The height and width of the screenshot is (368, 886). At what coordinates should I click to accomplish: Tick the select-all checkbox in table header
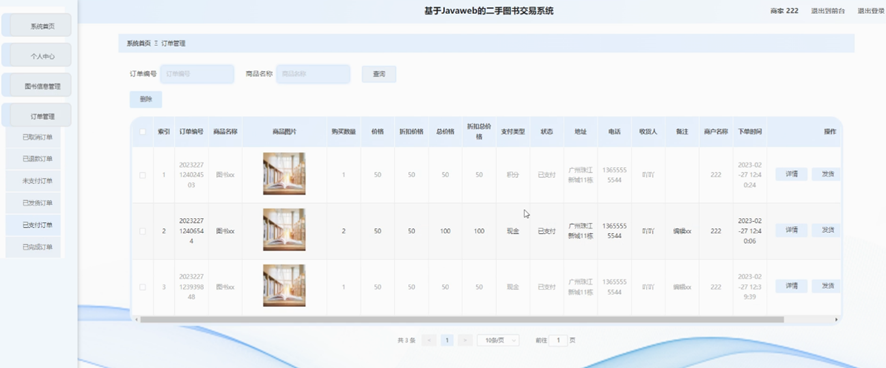pos(142,132)
